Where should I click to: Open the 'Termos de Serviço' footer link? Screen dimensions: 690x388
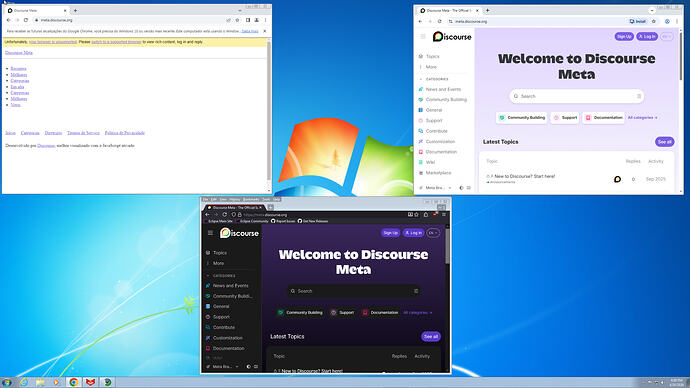click(x=83, y=132)
